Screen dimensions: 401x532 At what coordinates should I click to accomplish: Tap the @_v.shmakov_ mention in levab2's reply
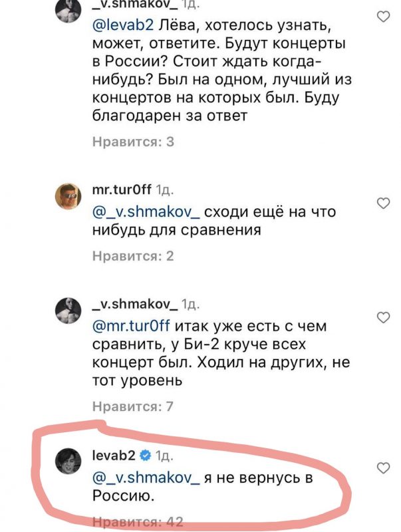(x=138, y=478)
